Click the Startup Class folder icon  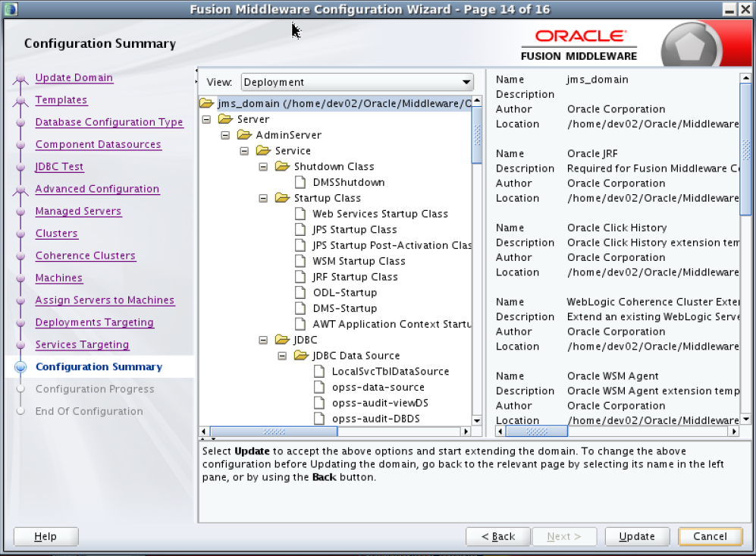[283, 198]
